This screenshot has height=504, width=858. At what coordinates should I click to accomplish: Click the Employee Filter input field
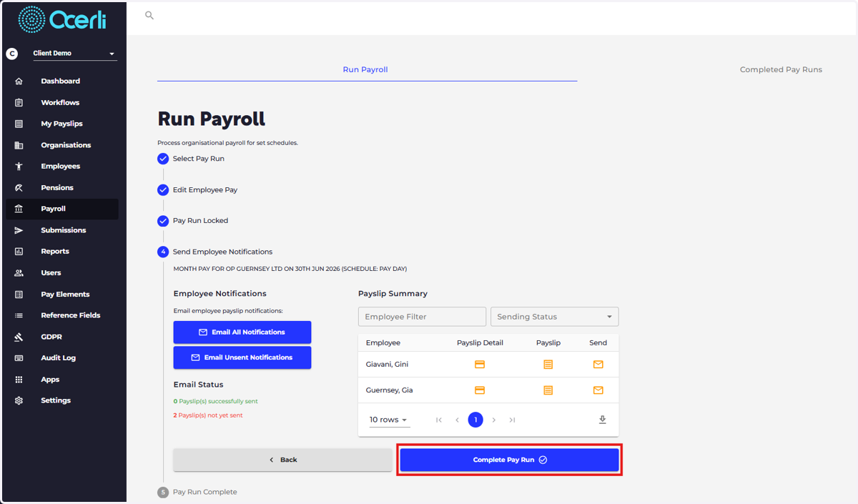422,317
